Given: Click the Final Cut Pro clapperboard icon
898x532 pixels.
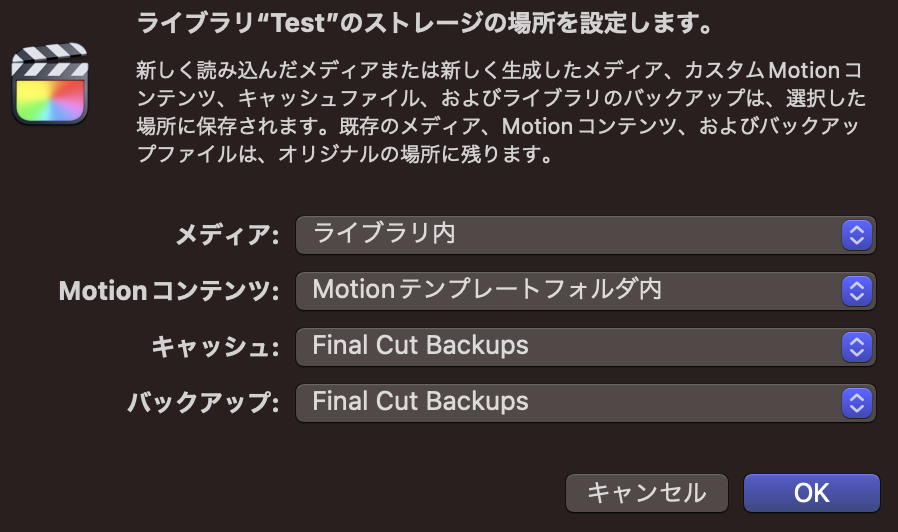Looking at the screenshot, I should [50, 84].
